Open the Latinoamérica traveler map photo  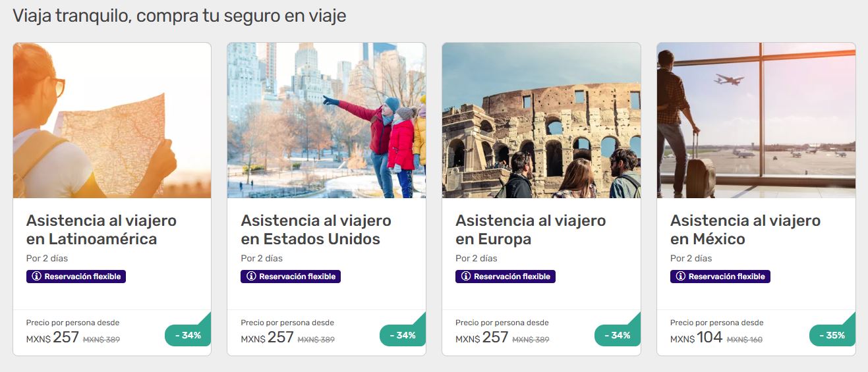click(112, 120)
